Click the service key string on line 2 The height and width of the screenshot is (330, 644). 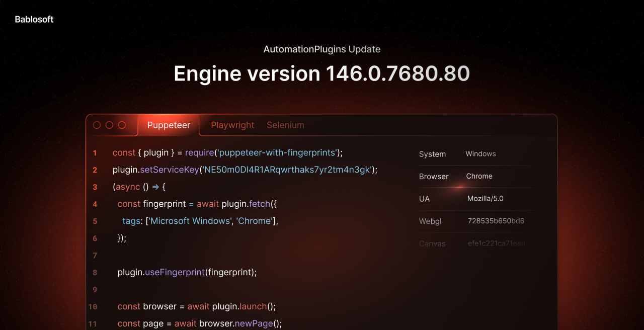tap(287, 170)
